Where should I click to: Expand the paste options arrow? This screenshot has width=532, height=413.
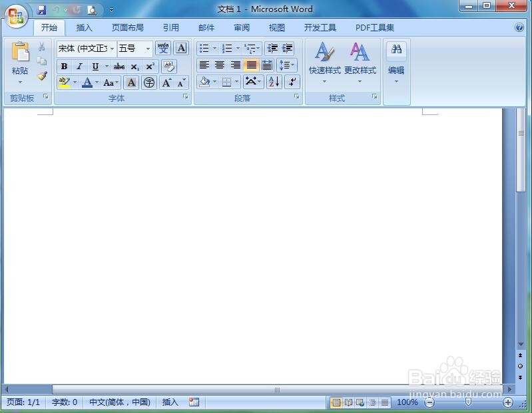point(20,82)
